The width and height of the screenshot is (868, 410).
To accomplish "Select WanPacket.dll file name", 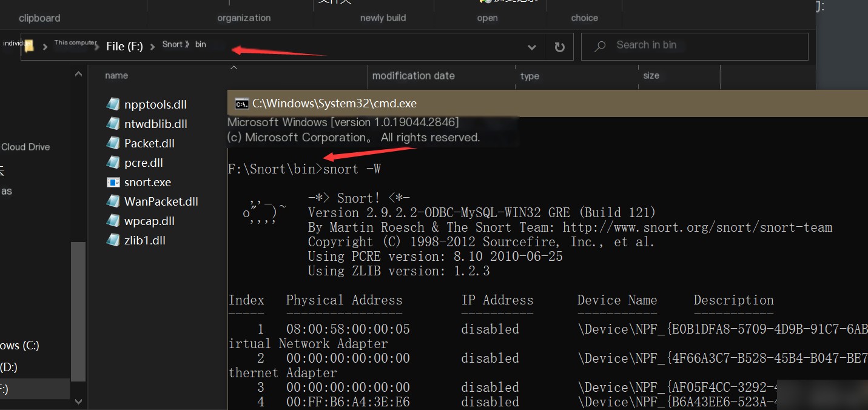I will [x=161, y=202].
